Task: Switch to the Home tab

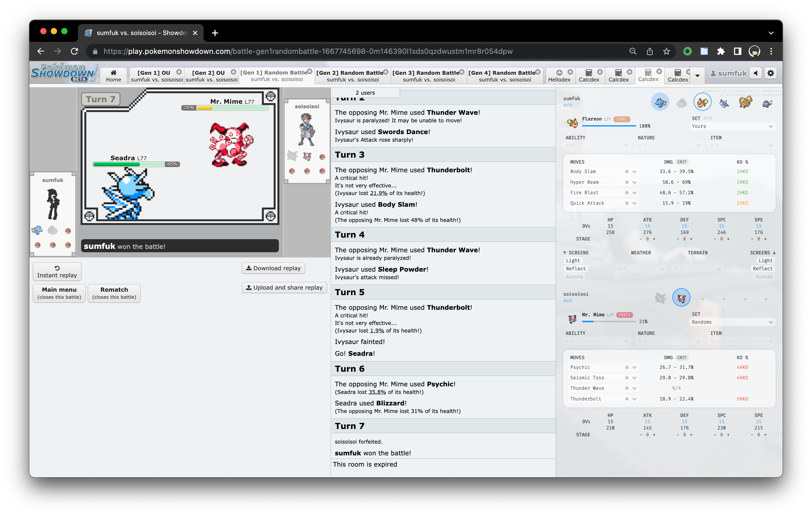Action: coord(113,76)
